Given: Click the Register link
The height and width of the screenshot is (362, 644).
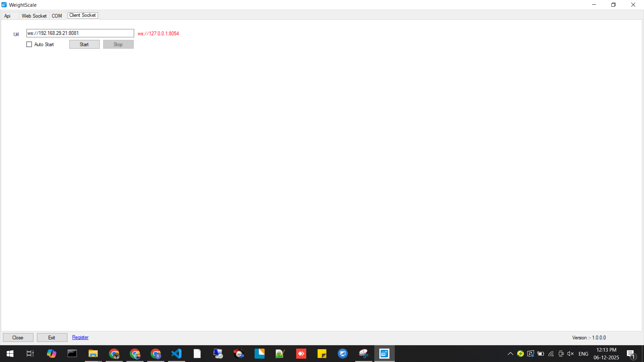Looking at the screenshot, I should point(80,337).
